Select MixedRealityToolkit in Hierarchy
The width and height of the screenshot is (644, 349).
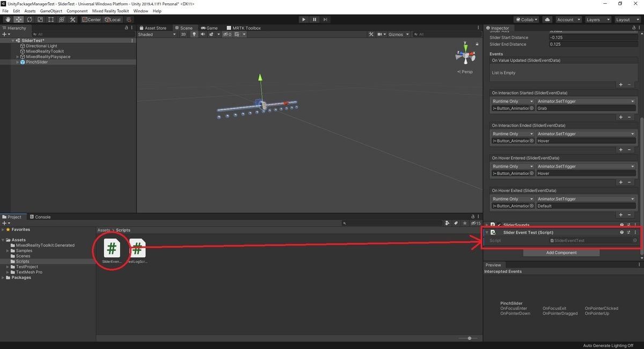(45, 52)
